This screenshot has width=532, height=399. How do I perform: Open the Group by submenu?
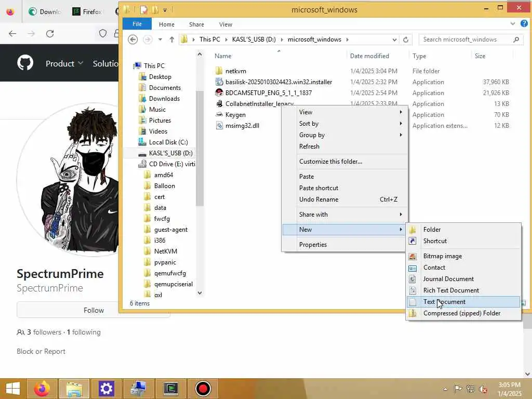tap(344, 135)
